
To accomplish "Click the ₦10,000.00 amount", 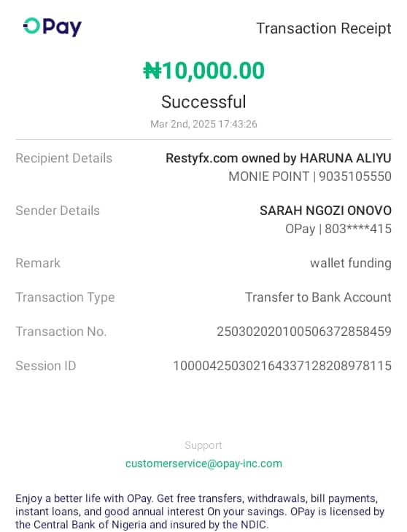I will (204, 71).
